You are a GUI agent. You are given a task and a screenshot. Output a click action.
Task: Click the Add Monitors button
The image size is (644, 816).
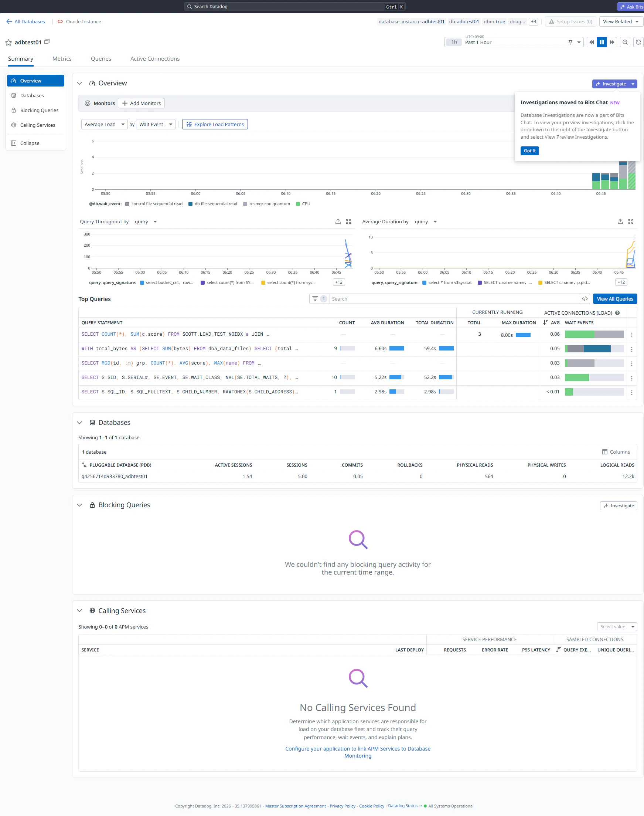click(142, 104)
